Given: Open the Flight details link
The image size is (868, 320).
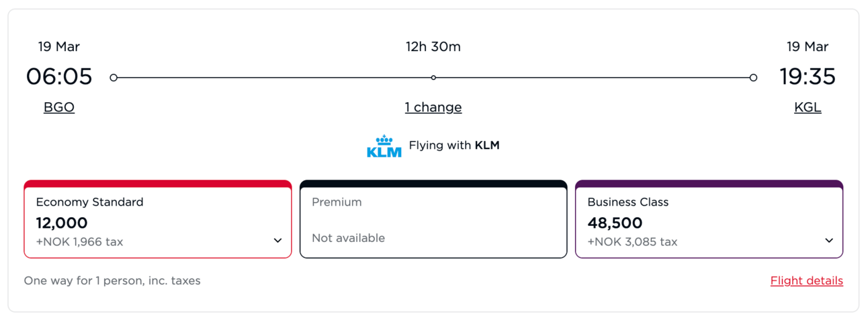Looking at the screenshot, I should click(806, 281).
